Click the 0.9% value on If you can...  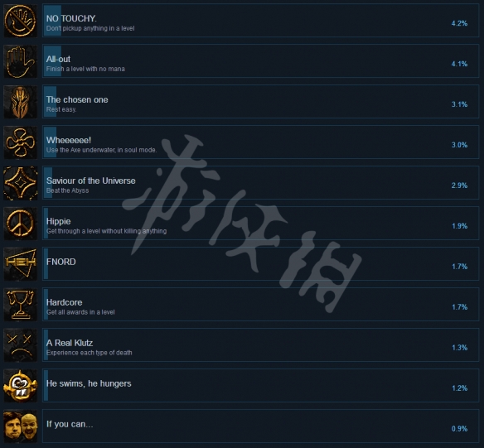click(459, 429)
